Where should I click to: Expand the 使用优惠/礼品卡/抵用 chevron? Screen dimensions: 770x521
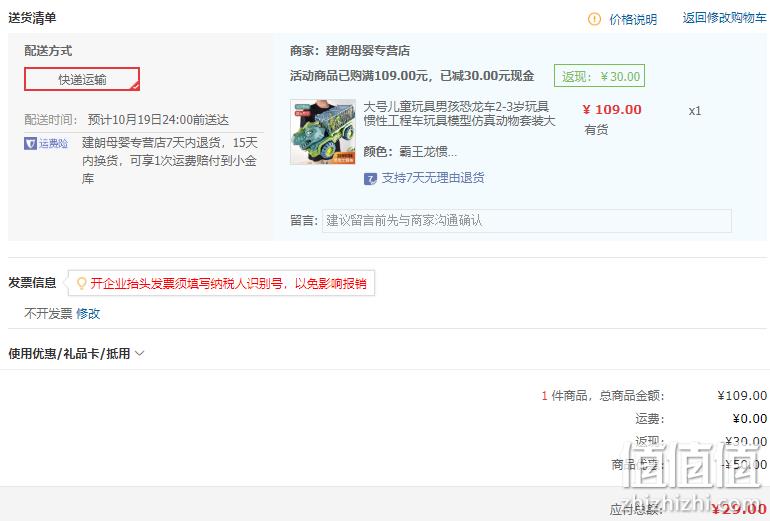(139, 353)
